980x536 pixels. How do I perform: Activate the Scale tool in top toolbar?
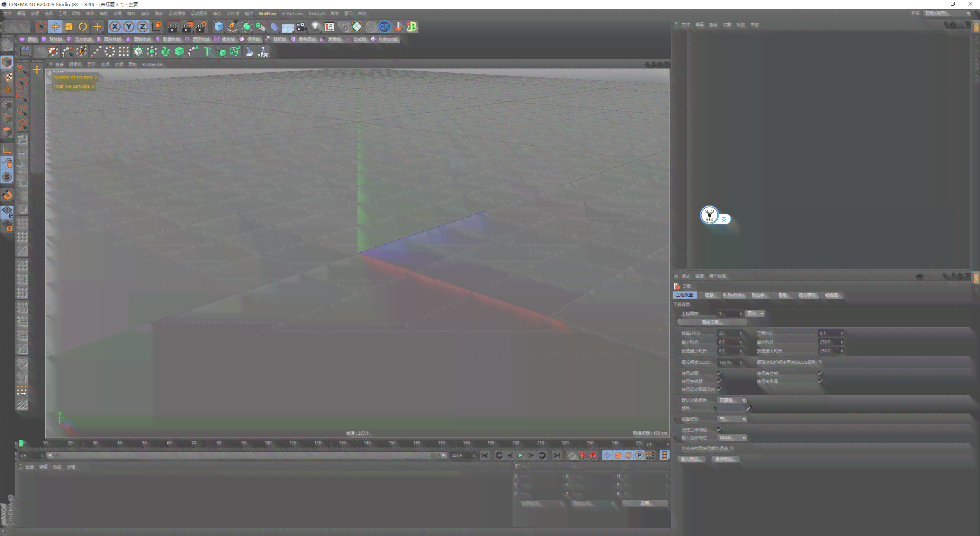69,27
